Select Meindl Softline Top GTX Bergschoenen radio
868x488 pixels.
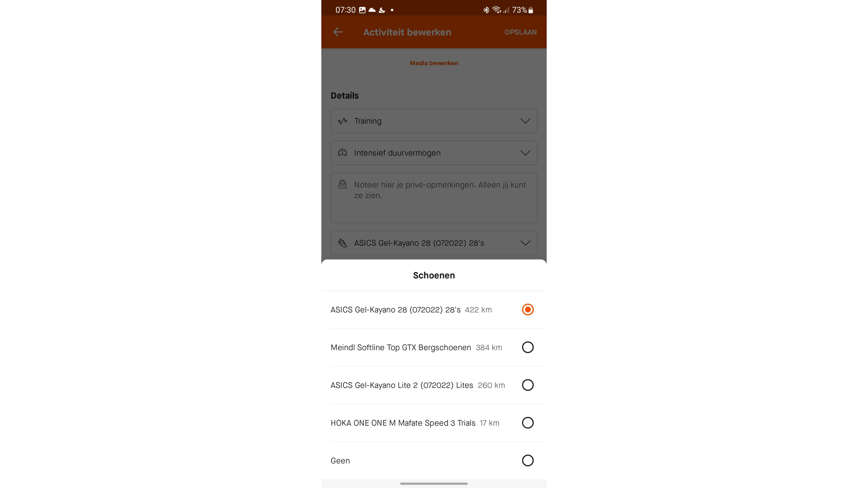pos(528,347)
